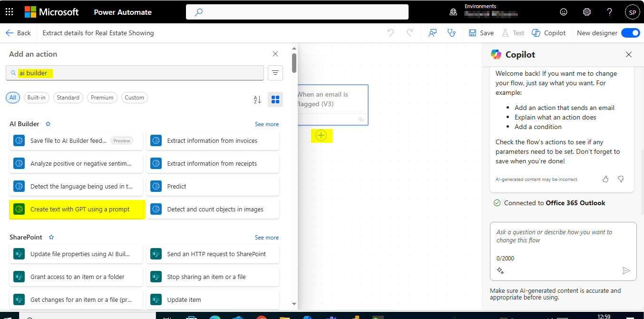The image size is (644, 319).
Task: Choose the Update item action
Action: pos(213,299)
